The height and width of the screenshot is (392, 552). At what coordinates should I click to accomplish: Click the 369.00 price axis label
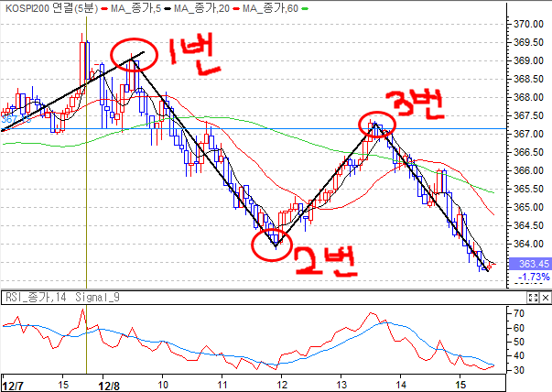(528, 60)
